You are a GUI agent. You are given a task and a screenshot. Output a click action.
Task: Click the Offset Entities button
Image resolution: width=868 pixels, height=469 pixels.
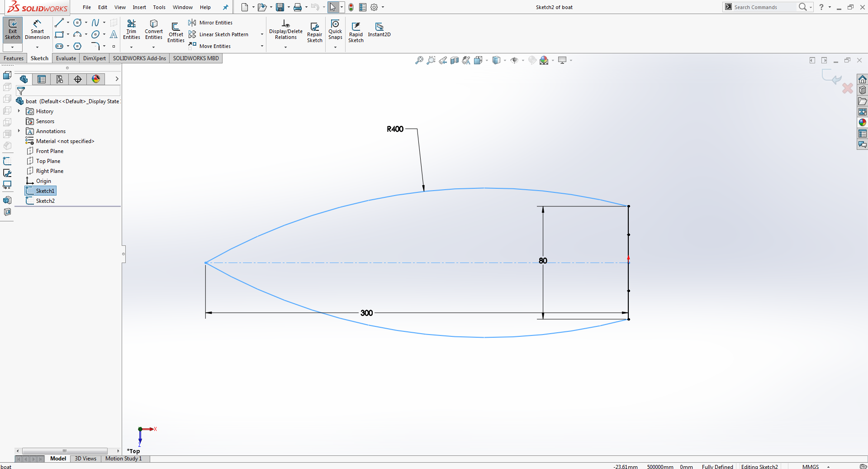176,33
